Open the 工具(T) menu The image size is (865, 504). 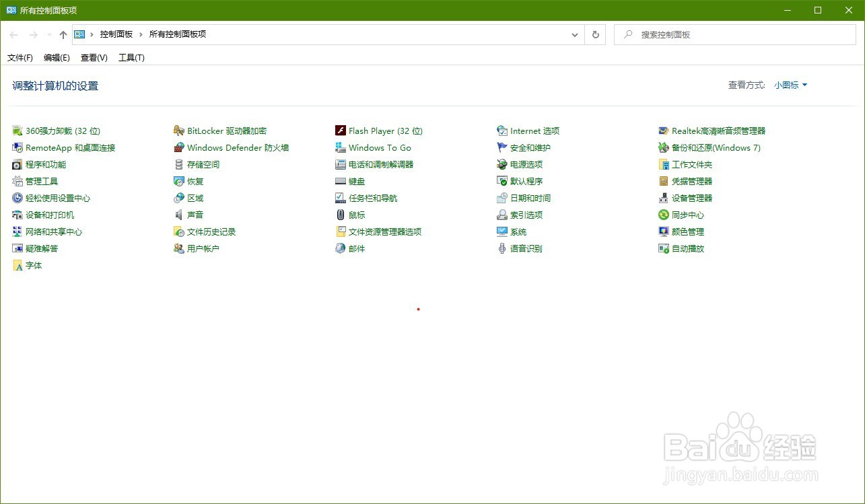[132, 58]
